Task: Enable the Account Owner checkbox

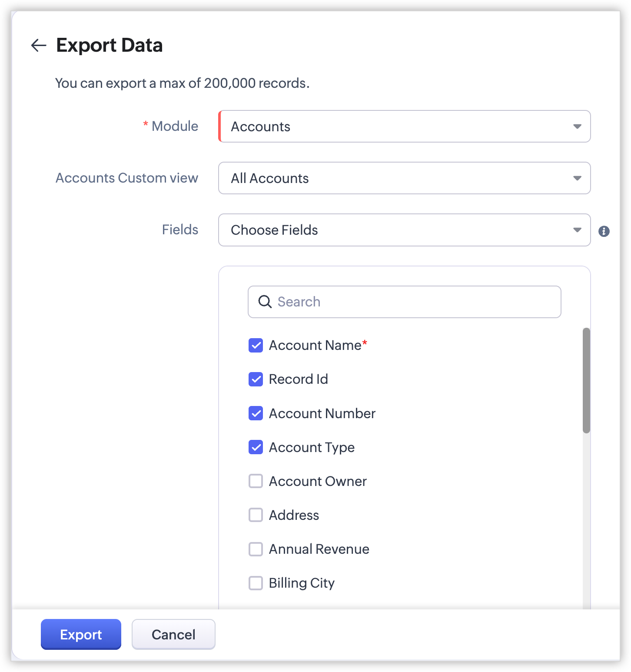Action: pos(256,481)
